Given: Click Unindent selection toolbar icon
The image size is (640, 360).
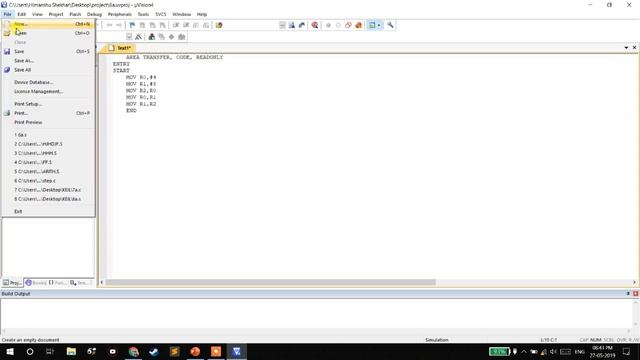Looking at the screenshot, I should (x=186, y=25).
